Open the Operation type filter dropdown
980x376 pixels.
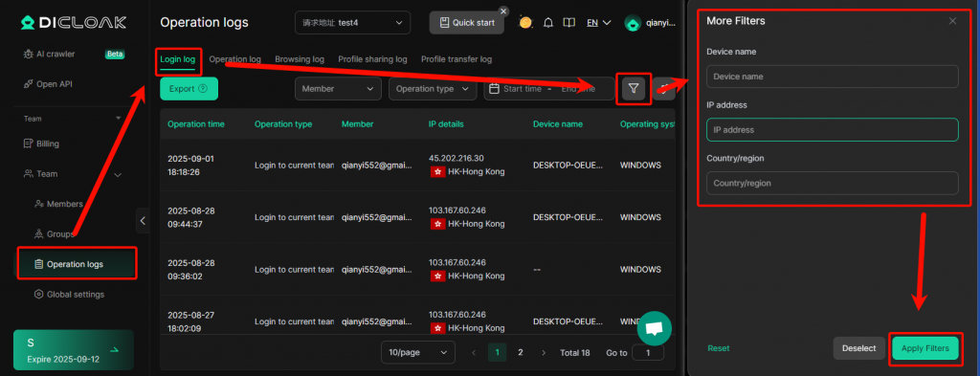click(x=433, y=89)
